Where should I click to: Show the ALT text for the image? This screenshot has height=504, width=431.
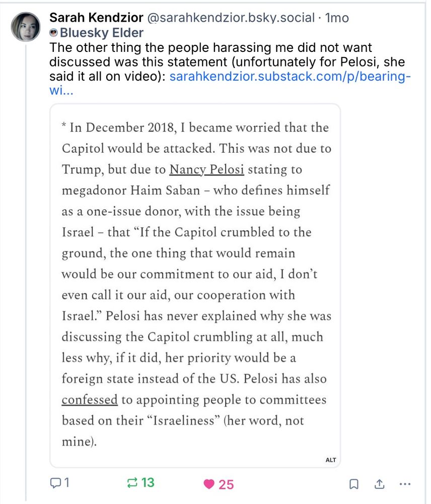[x=331, y=460]
